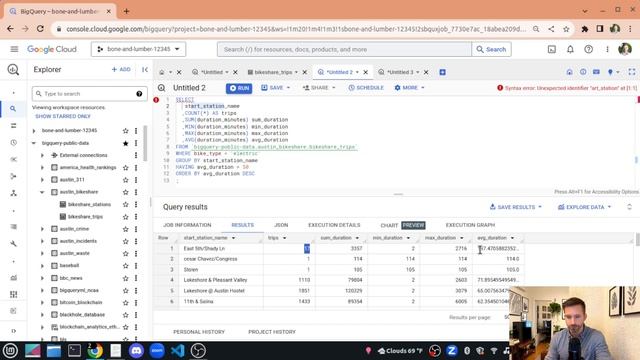Open OBS Studio from the taskbar
640x360 pixels.
[198, 351]
